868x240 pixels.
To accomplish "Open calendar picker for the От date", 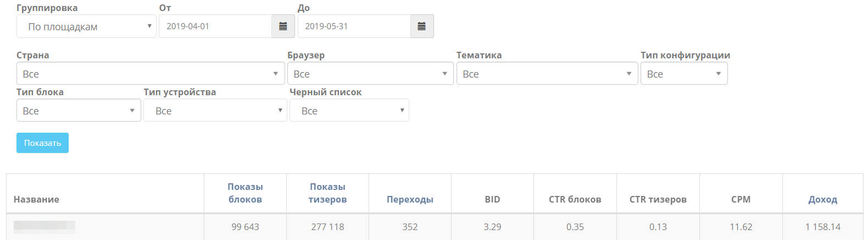I will (283, 26).
